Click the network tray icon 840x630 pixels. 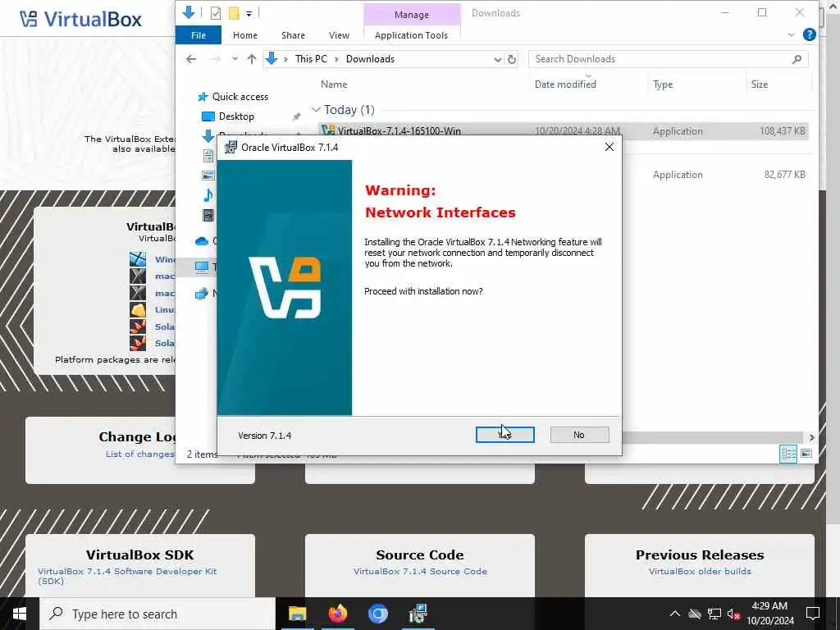click(x=714, y=614)
